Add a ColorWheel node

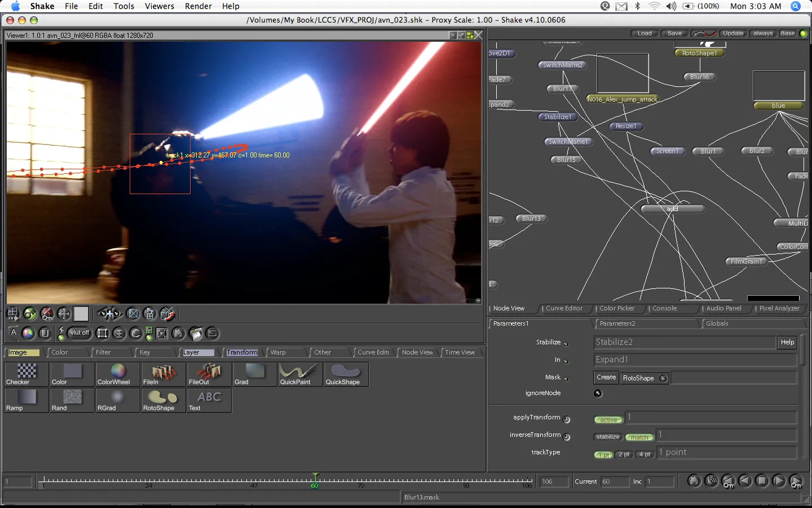(x=117, y=374)
